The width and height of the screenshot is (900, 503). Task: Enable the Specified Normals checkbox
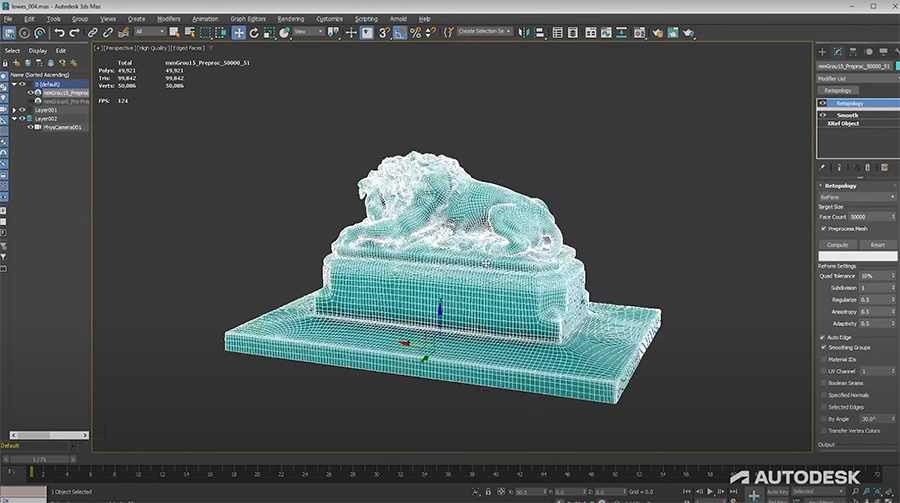pos(824,395)
